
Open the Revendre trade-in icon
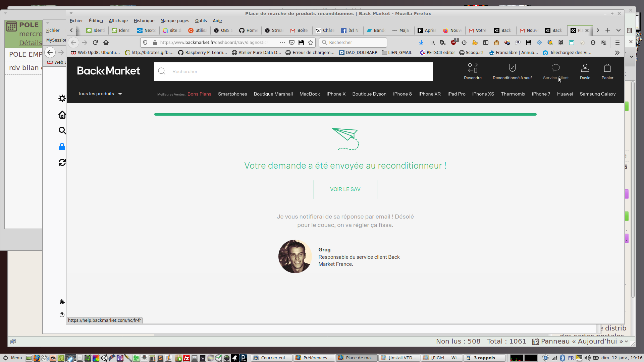coord(473,68)
